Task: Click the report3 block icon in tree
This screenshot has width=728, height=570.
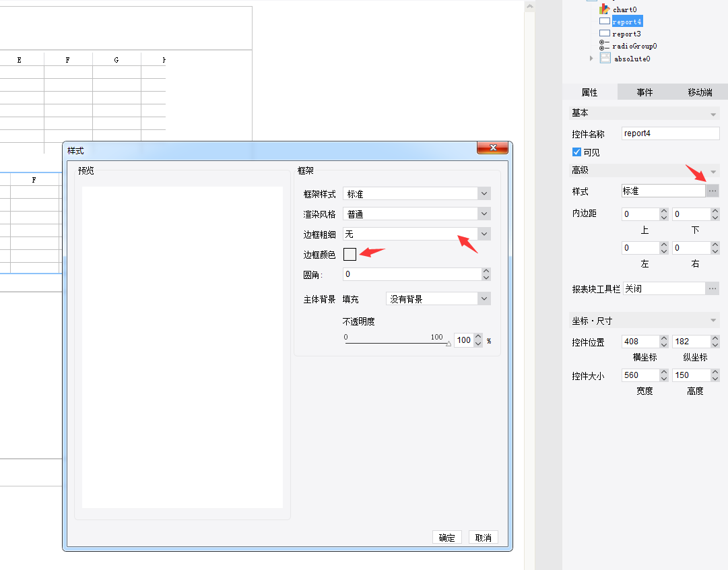Action: point(605,34)
